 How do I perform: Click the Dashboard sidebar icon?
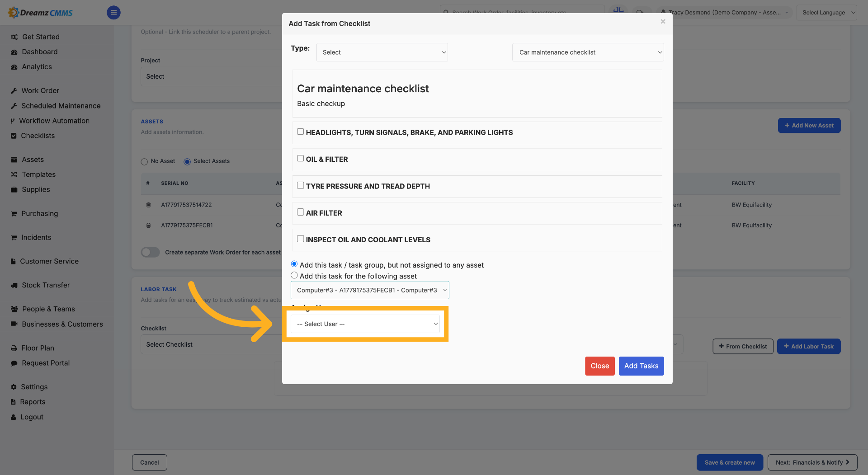coord(14,52)
